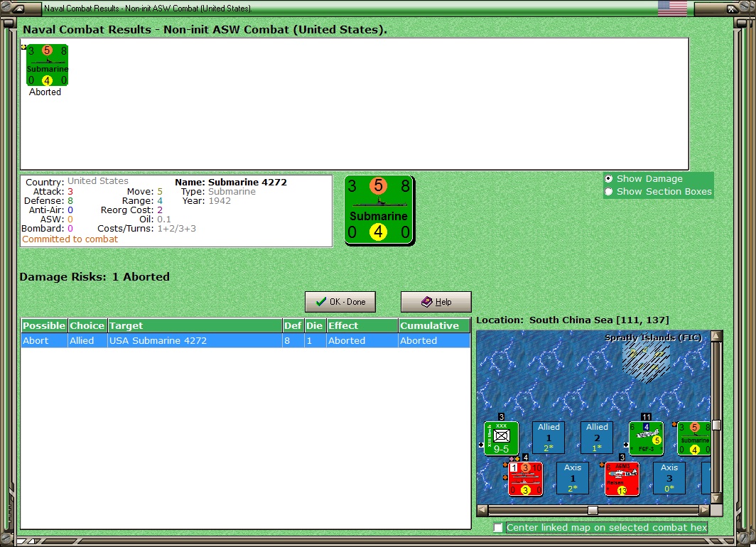
Task: Select the USA Submarine 4272 target row
Action: click(x=246, y=341)
